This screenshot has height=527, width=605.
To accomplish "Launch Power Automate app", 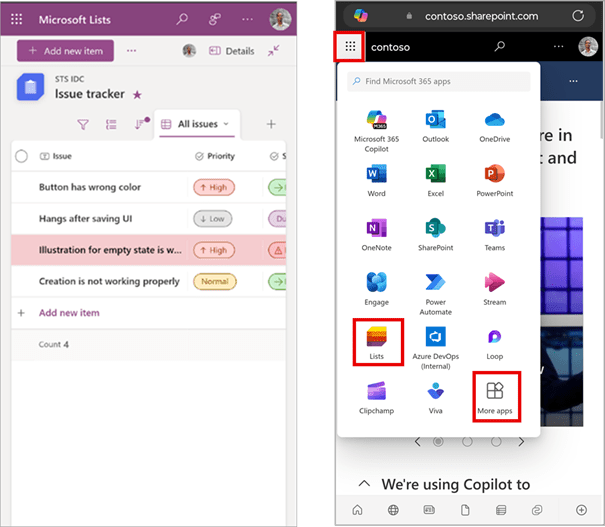I will click(x=435, y=289).
